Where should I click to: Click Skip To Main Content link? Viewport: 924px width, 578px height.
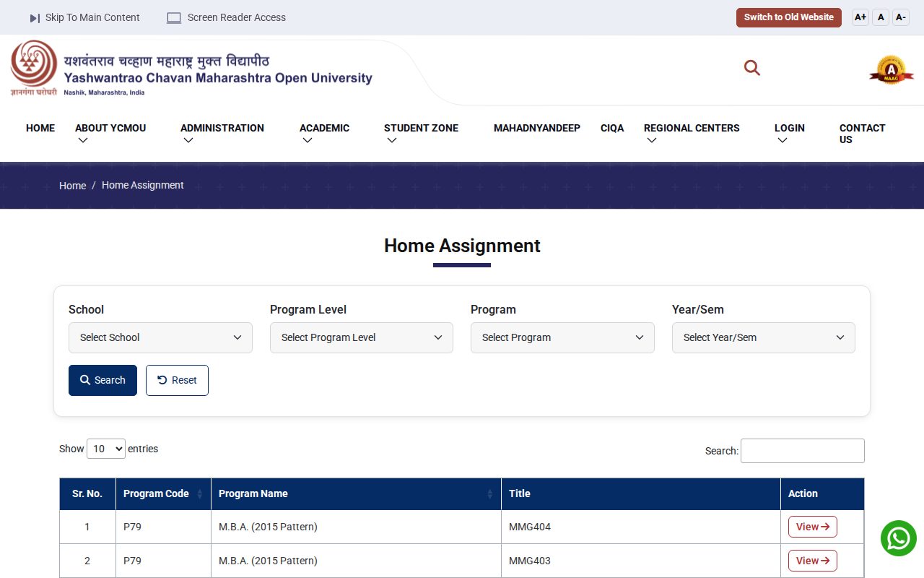(x=92, y=17)
